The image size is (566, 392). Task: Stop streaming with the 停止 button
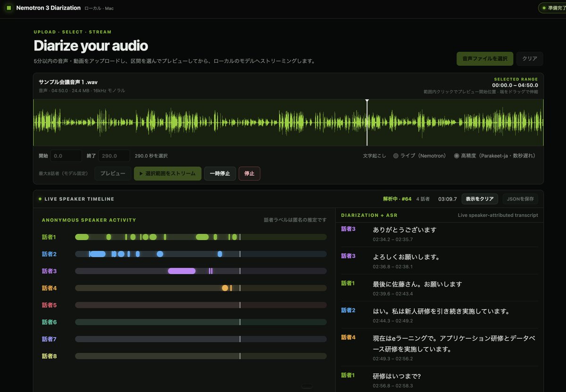[x=250, y=173]
